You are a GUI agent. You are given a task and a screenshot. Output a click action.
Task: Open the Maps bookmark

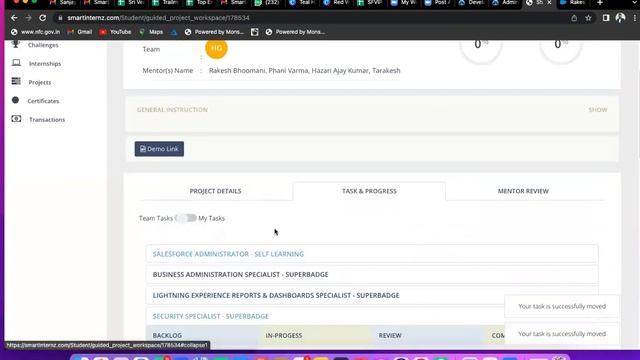coord(151,32)
